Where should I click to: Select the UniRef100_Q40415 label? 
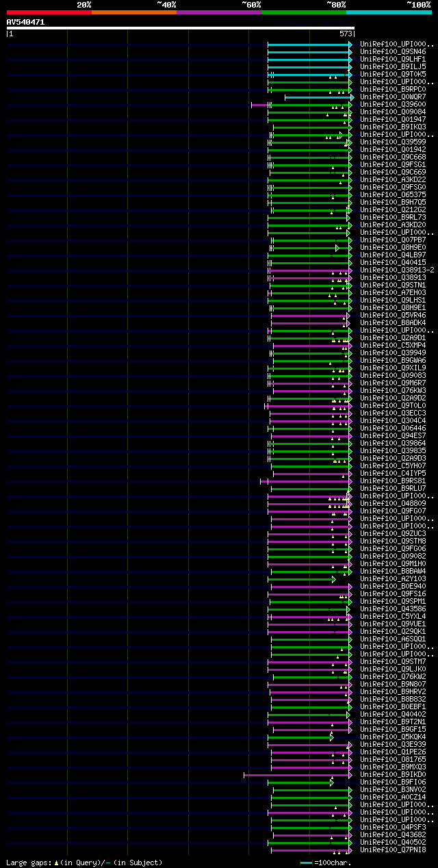pos(393,262)
